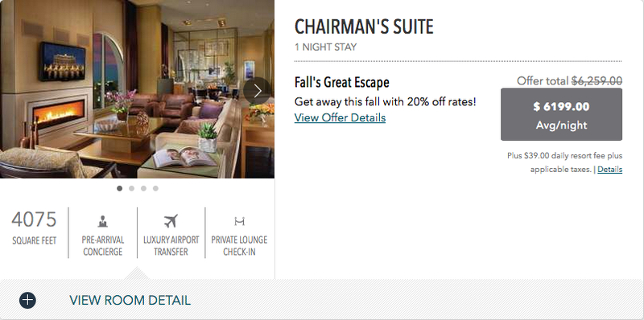Click the Chairman's Suite heading
The image size is (644, 320).
(364, 27)
